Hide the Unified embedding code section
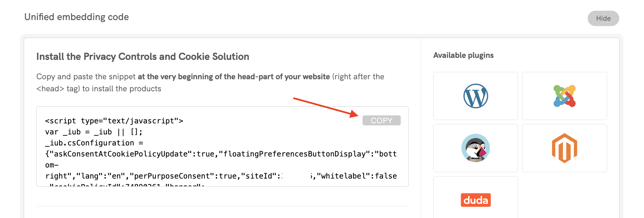Viewport: 644px width, 218px height. (603, 18)
